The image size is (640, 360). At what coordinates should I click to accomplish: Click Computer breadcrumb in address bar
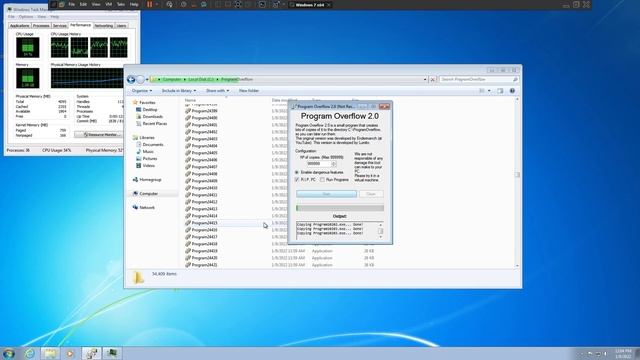171,80
